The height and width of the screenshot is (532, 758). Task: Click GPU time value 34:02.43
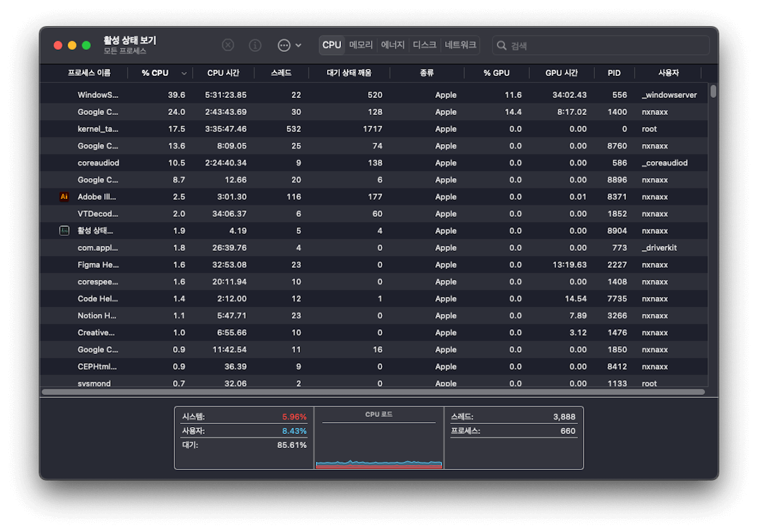click(x=570, y=95)
